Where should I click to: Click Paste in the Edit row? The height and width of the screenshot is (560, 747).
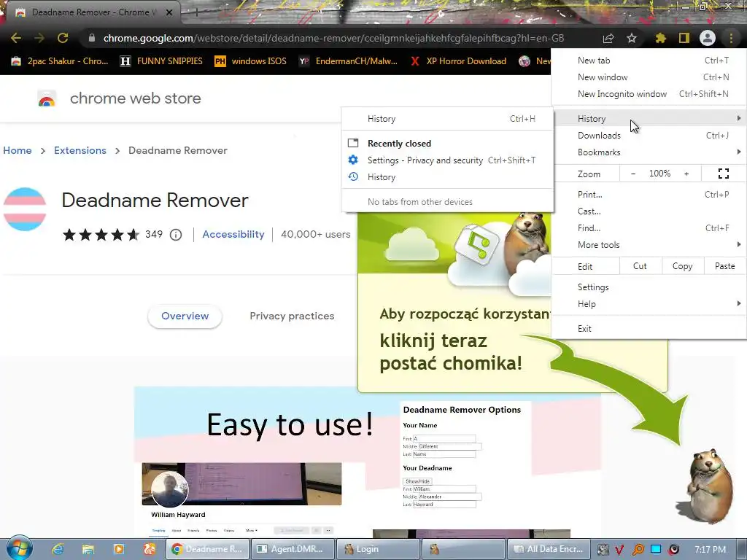(724, 266)
